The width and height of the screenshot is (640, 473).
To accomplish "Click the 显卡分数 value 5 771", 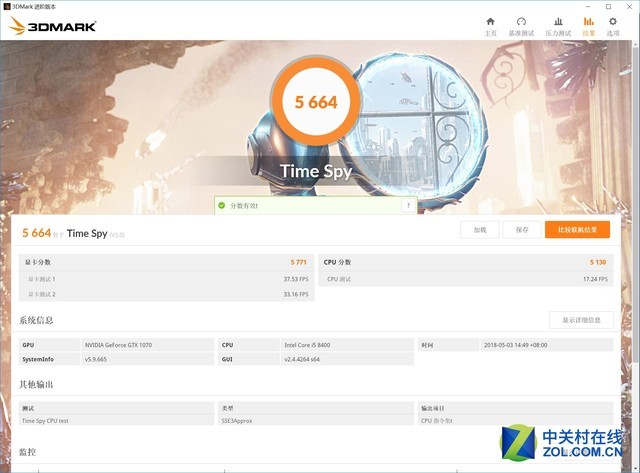I will (x=298, y=262).
